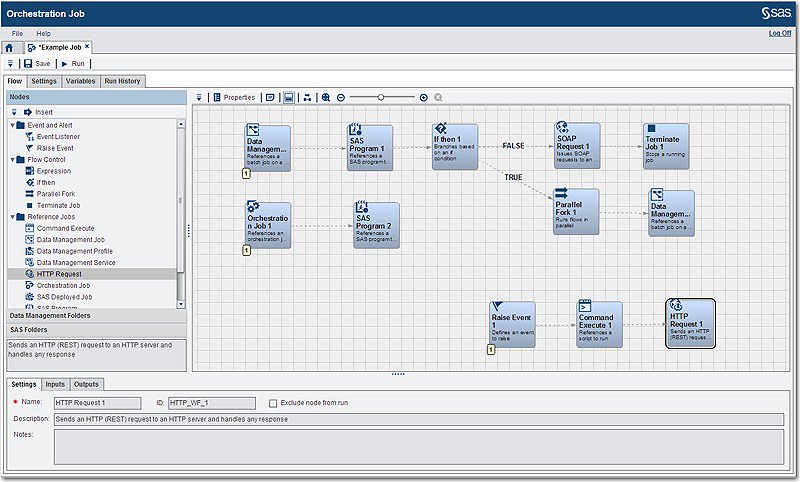This screenshot has width=800, height=482.
Task: Click the Log Off link
Action: point(780,33)
